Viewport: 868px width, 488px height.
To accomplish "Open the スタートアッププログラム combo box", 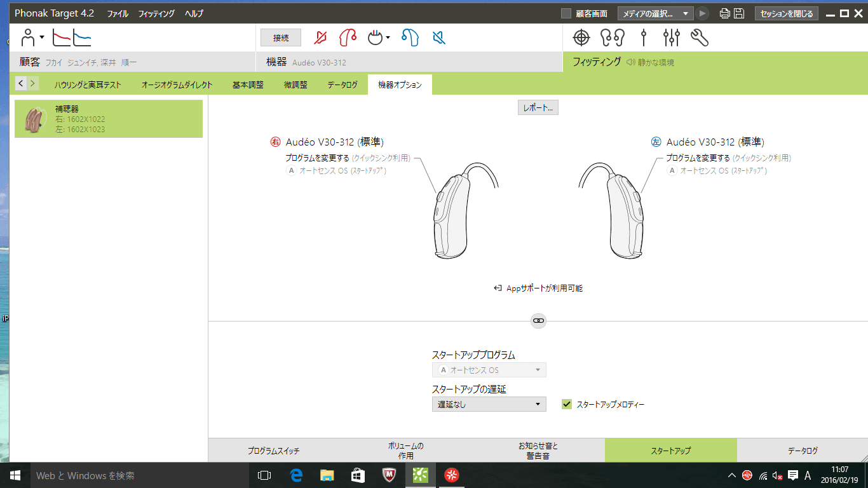I will coord(489,370).
